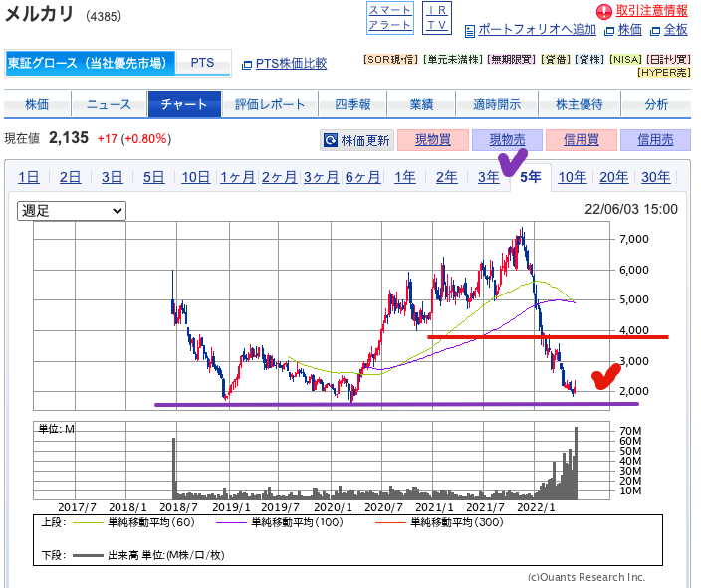Open the 株主優待 tab
Image resolution: width=701 pixels, height=588 pixels.
pos(580,104)
